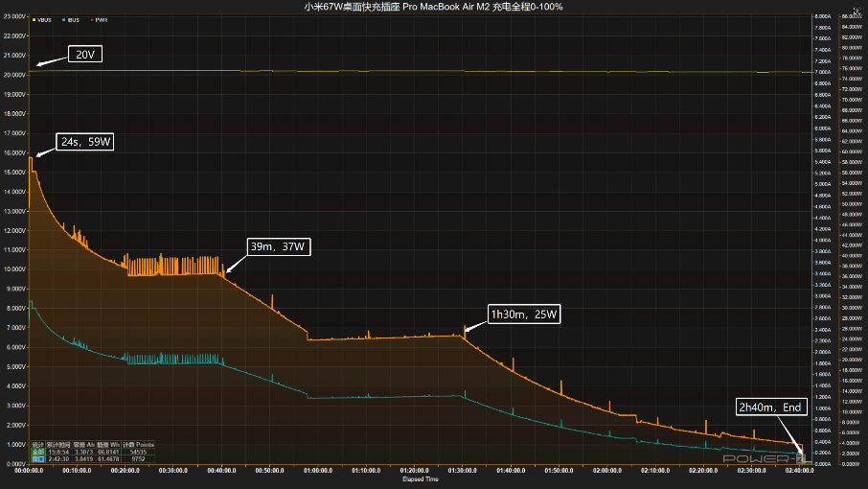
Task: Toggle the PWR legend entry
Action: pos(99,20)
